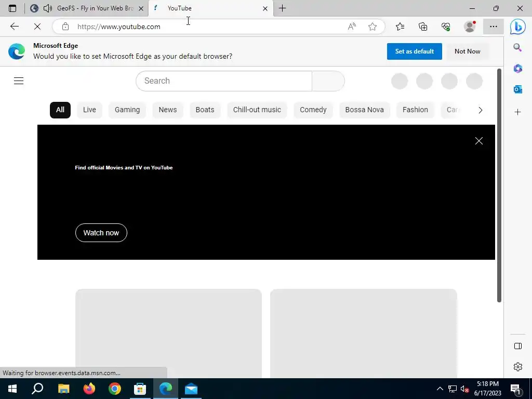The image size is (532, 399).
Task: Open the Favorites list icon
Action: click(x=400, y=26)
